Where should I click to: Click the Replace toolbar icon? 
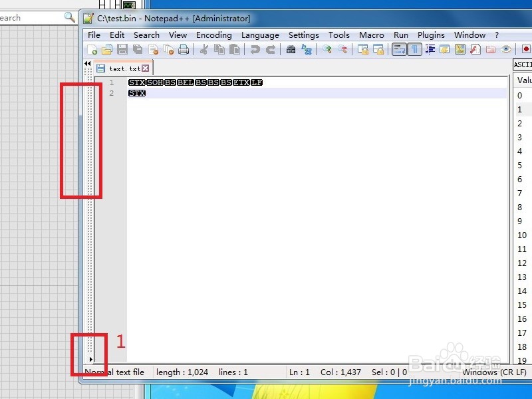307,49
